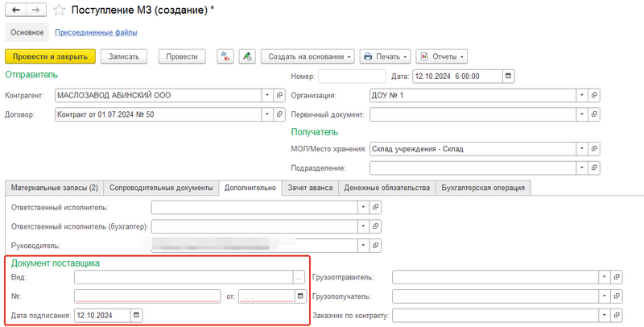Image resolution: width=644 pixels, height=327 pixels.
Task: Open calendar for Дата подписания
Action: tap(136, 315)
